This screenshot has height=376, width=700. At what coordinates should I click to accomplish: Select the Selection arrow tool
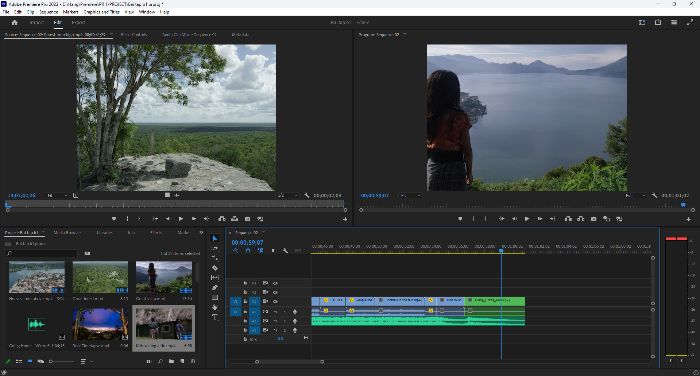pos(215,238)
